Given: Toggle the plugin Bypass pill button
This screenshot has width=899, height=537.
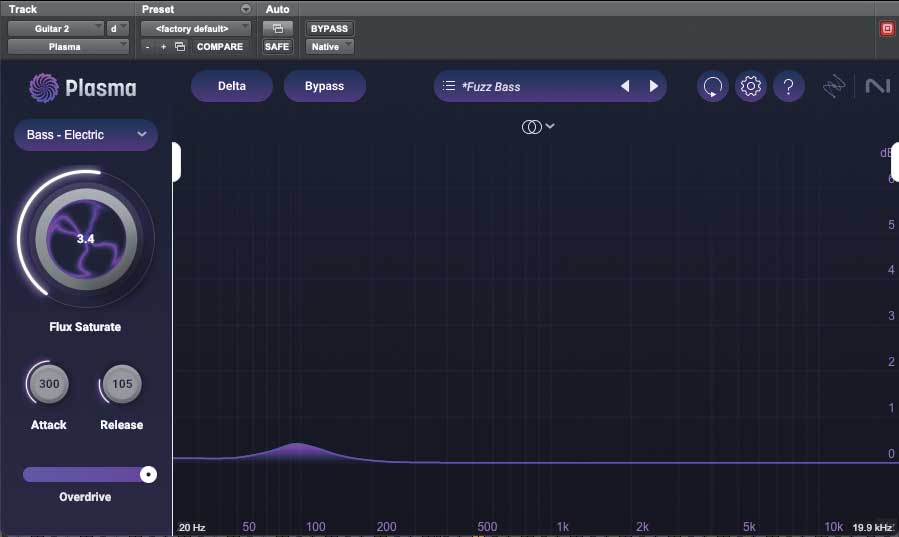Looking at the screenshot, I should click(x=325, y=86).
